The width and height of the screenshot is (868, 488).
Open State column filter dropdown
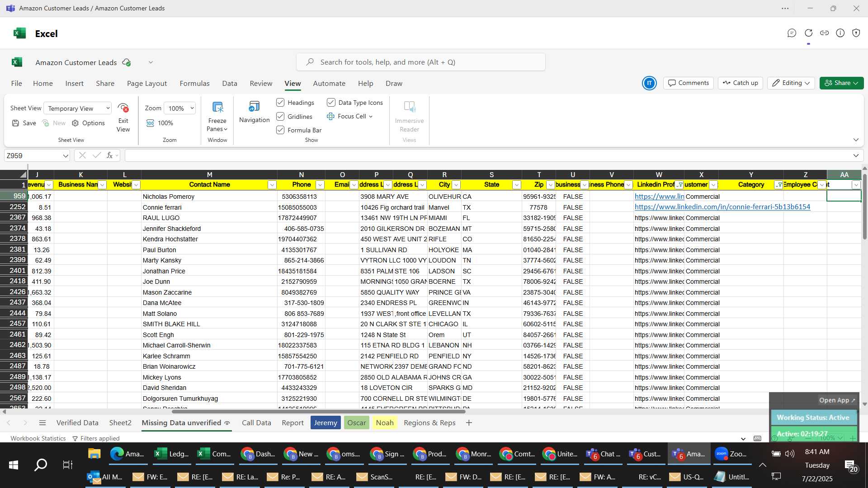pos(516,185)
